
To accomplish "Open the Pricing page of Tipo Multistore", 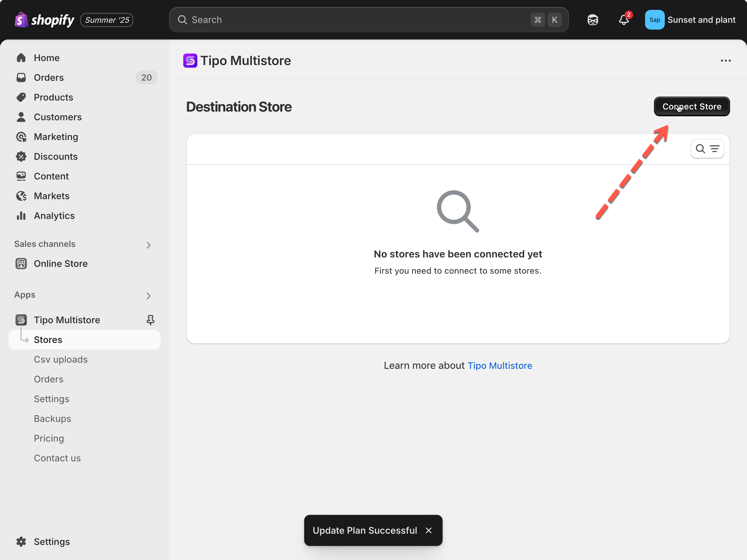I will coord(49,438).
